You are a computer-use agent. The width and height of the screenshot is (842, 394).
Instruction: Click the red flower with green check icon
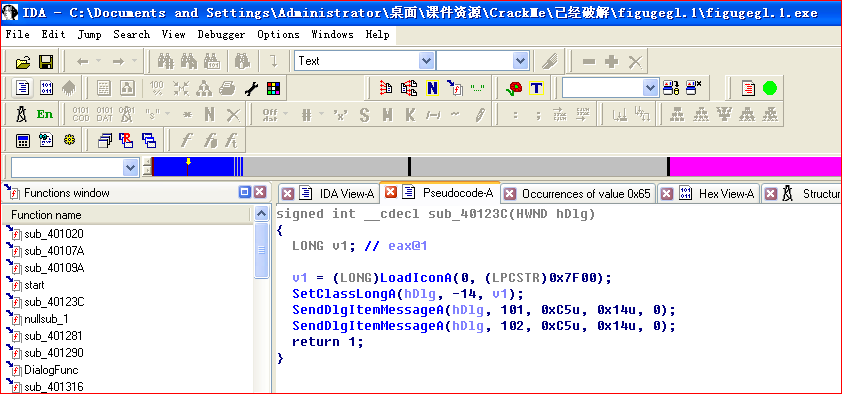point(514,88)
